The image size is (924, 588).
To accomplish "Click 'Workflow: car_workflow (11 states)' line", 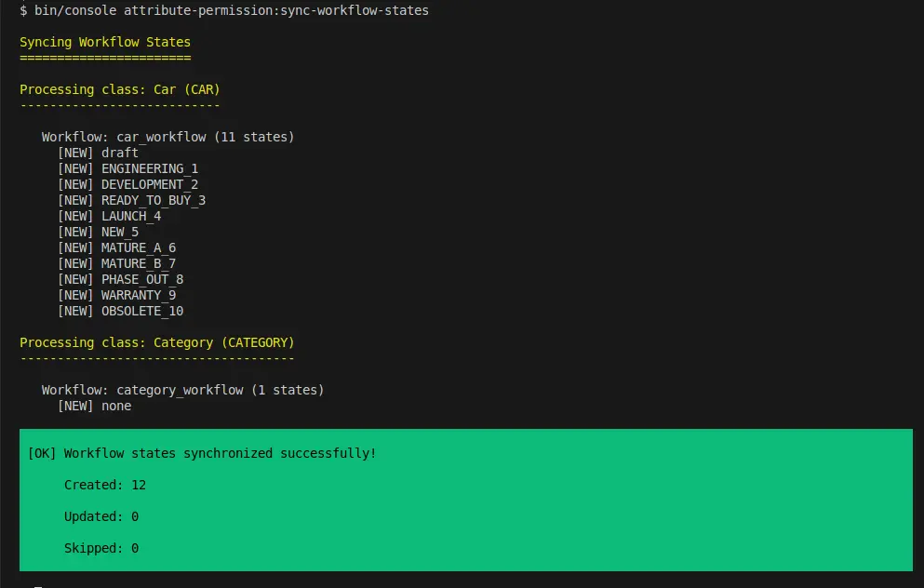I will 167,137.
